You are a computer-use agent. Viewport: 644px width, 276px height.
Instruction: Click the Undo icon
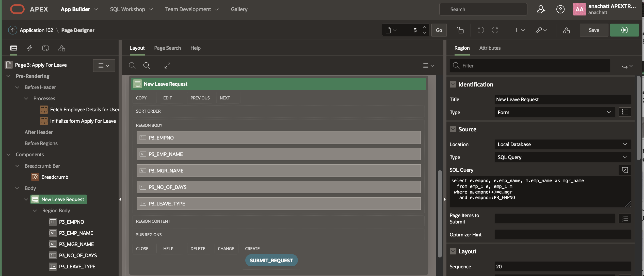tap(480, 30)
